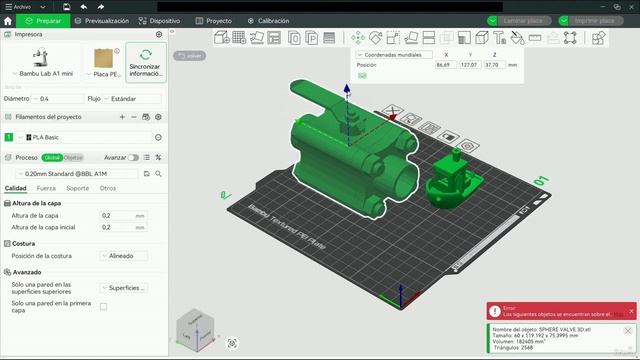
Task: Click the Split to objects icon
Action: coord(294,38)
